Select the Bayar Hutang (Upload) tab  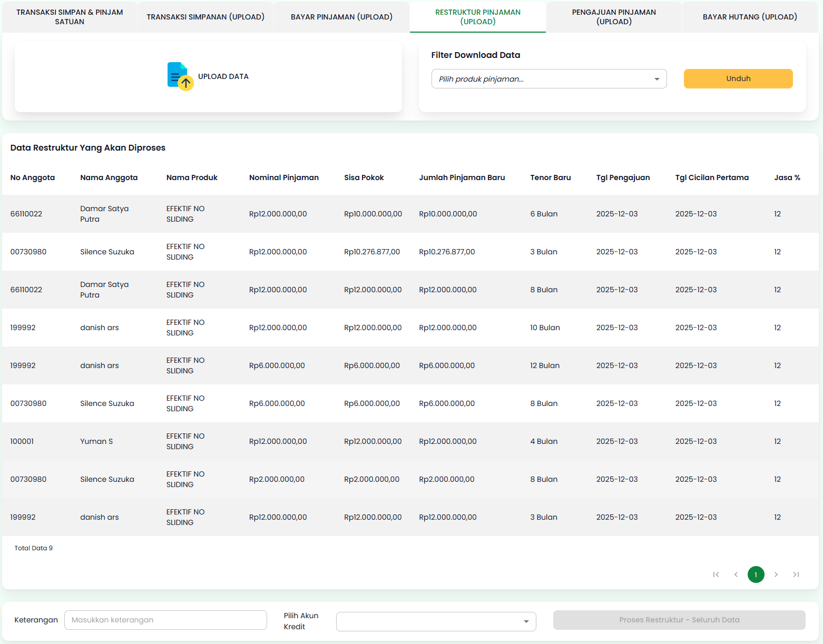click(x=750, y=17)
